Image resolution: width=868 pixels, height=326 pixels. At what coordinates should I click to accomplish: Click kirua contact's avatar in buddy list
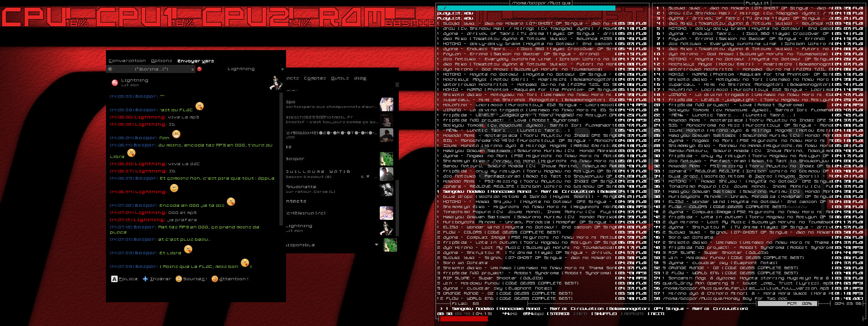tap(386, 213)
